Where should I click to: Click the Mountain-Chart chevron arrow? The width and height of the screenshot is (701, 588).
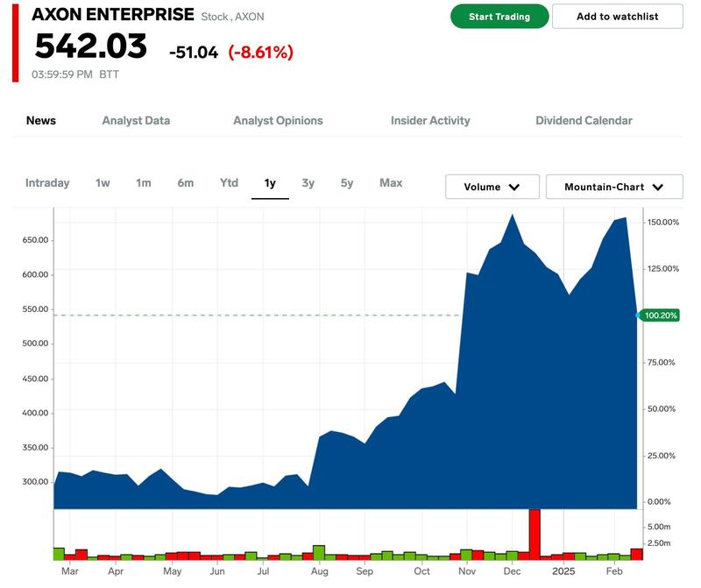(x=657, y=187)
